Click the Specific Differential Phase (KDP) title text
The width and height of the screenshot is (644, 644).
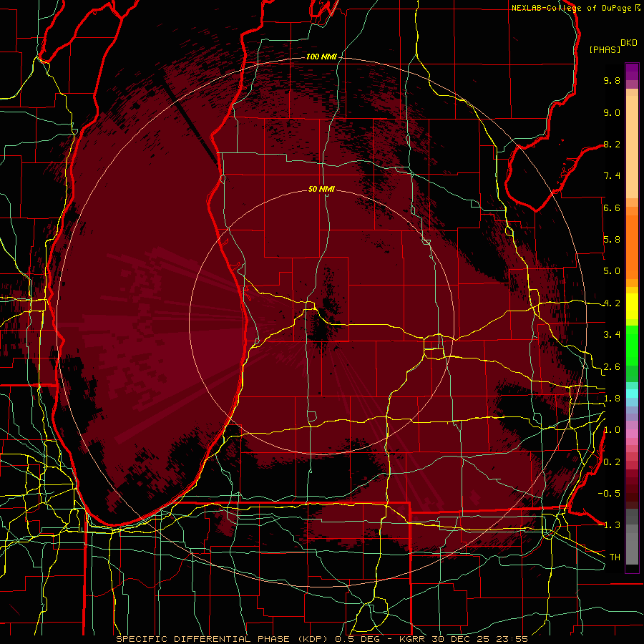[x=224, y=639]
